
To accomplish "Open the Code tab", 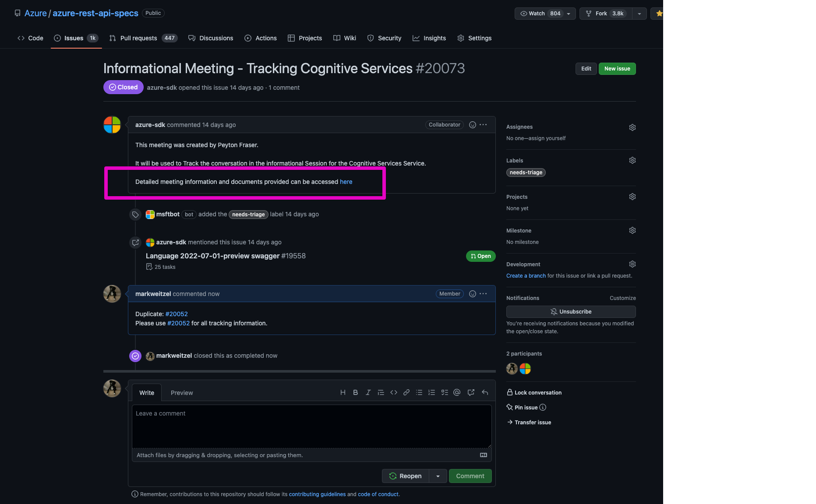I will tap(30, 38).
